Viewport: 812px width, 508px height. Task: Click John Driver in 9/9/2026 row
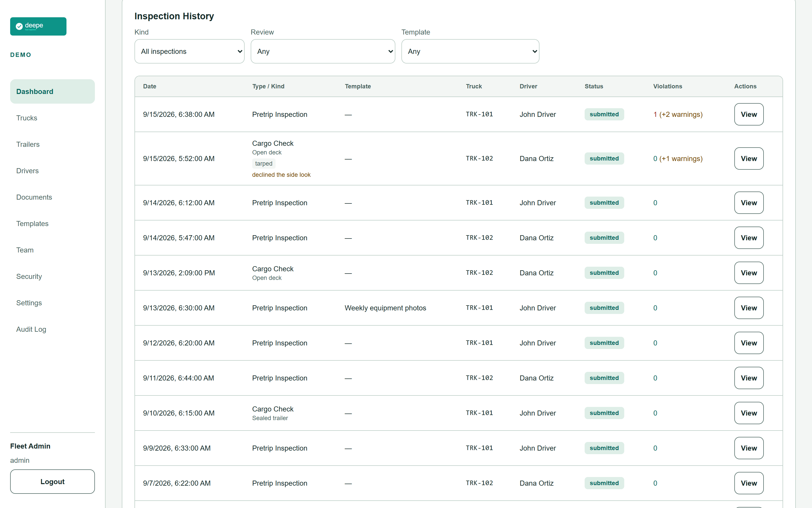point(537,448)
